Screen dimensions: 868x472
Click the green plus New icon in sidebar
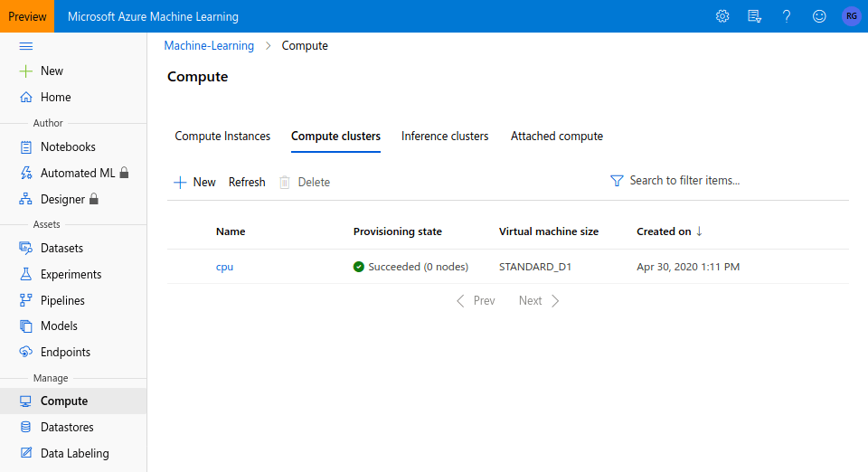26,71
